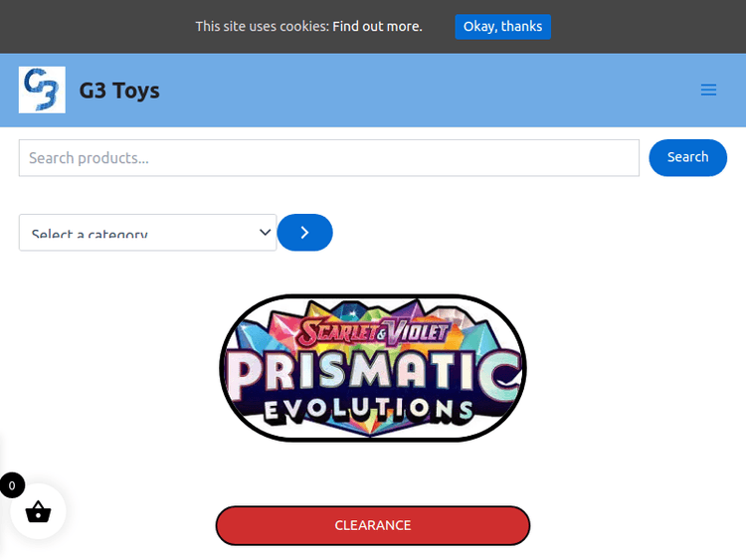Viewport: 746px width, 560px height.
Task: Open the red Clearance button
Action: pos(373,525)
